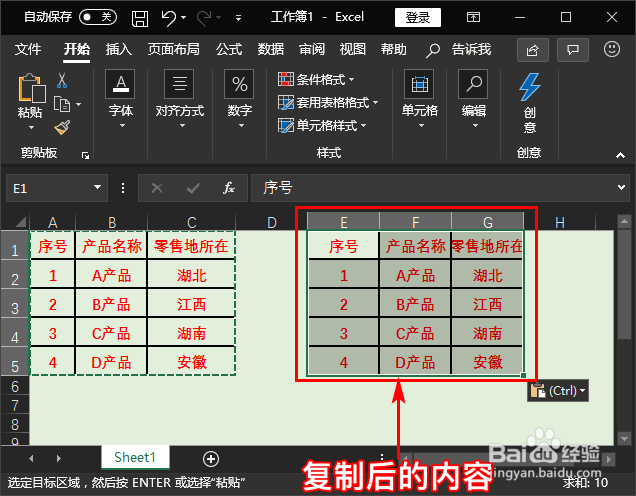This screenshot has height=496, width=636.
Task: Switch to the 插入 Insert tab
Action: coord(118,49)
